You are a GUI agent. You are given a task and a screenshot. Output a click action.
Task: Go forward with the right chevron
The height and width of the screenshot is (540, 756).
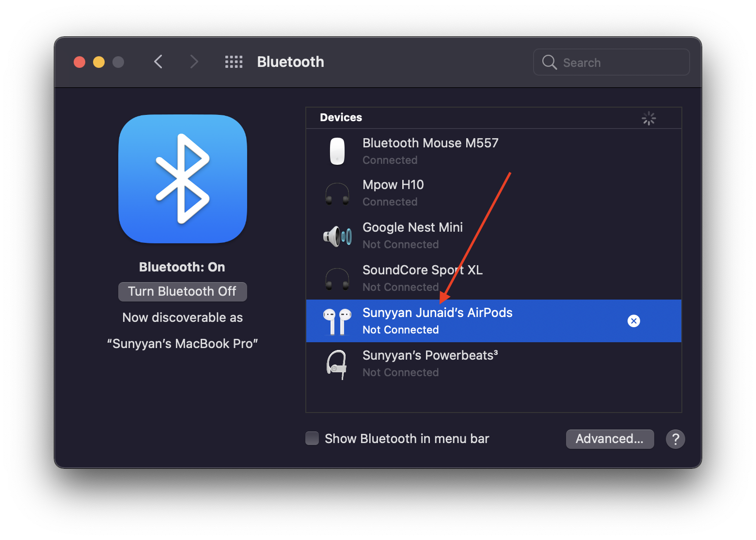pos(194,62)
